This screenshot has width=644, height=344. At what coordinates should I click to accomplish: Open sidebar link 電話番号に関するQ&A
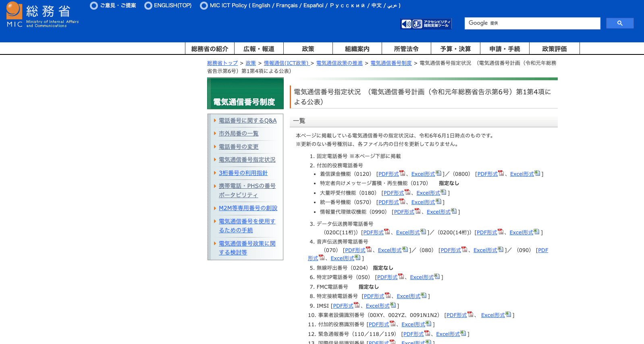(x=247, y=121)
